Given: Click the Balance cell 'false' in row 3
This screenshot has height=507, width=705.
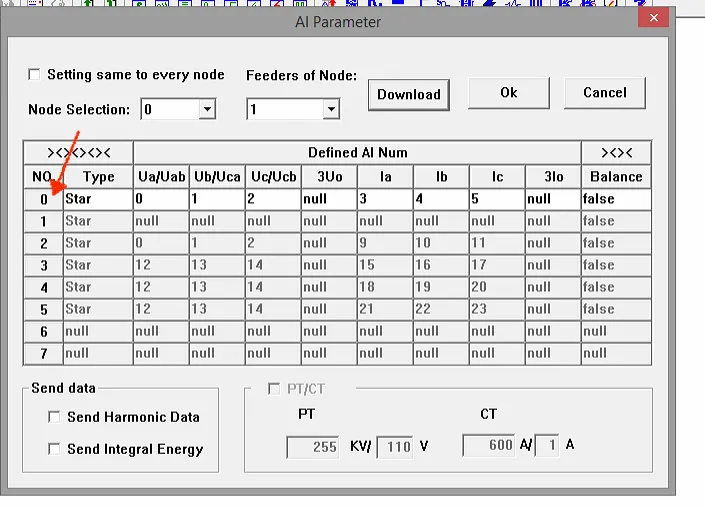Looking at the screenshot, I should coord(616,265).
